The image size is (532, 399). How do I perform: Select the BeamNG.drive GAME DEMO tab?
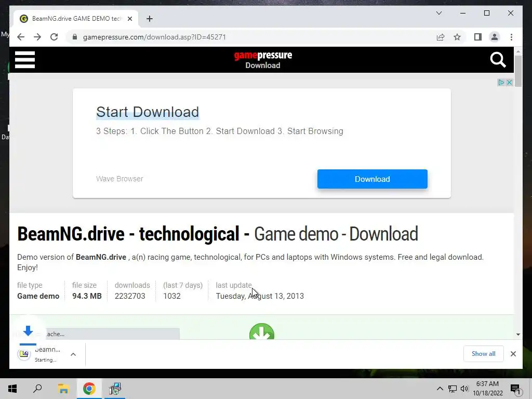[76, 19]
